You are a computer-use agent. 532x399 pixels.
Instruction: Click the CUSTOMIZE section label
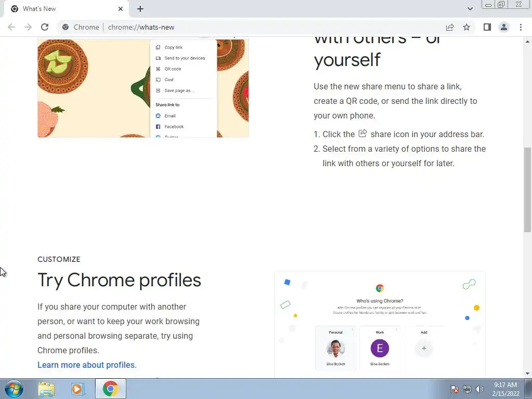(59, 259)
